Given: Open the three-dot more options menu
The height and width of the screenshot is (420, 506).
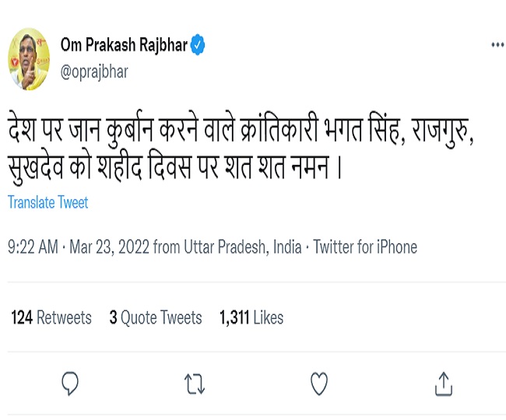Looking at the screenshot, I should 497,45.
